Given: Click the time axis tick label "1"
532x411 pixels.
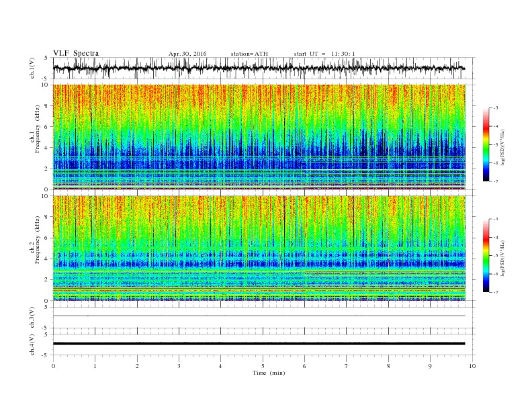Looking at the screenshot, I should tap(95, 366).
